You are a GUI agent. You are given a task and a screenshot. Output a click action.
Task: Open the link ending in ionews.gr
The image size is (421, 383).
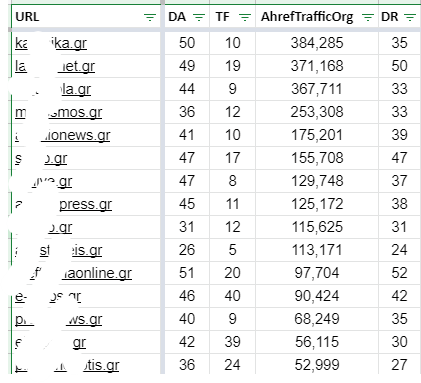63,135
